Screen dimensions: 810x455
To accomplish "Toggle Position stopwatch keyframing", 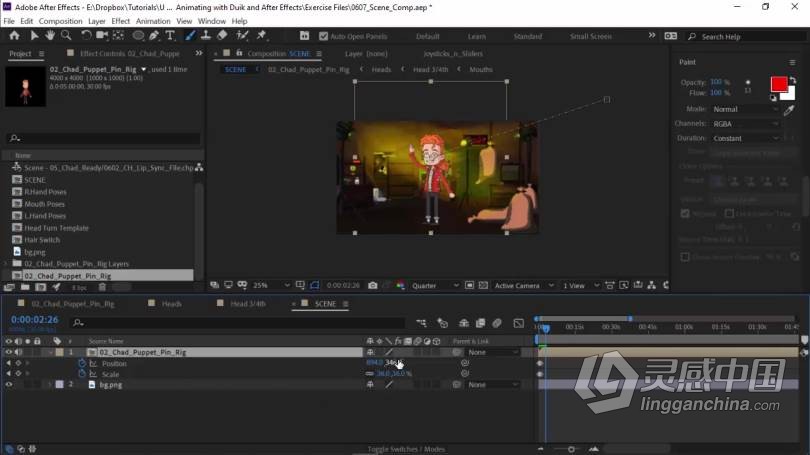I will click(x=82, y=363).
